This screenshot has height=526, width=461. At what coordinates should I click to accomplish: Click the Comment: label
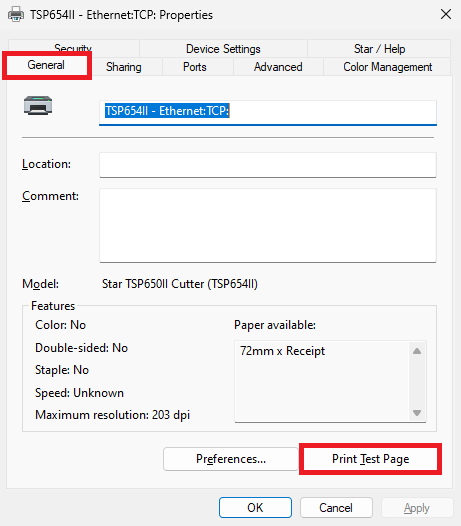pyautogui.click(x=50, y=196)
